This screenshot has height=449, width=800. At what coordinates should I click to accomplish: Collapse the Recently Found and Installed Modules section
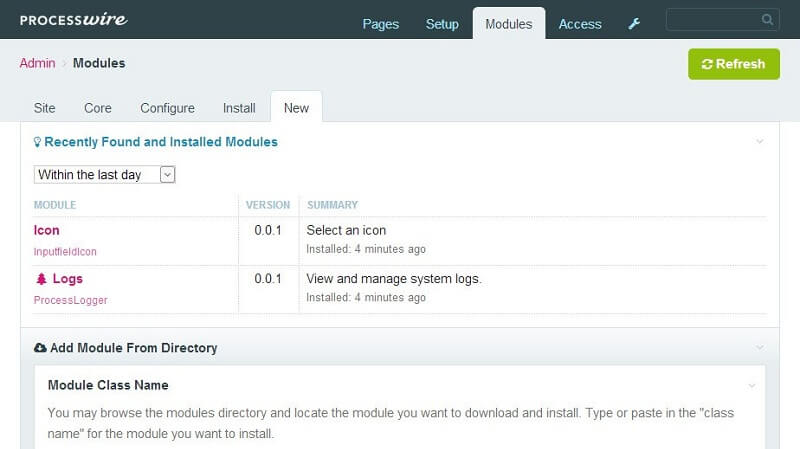(x=760, y=141)
